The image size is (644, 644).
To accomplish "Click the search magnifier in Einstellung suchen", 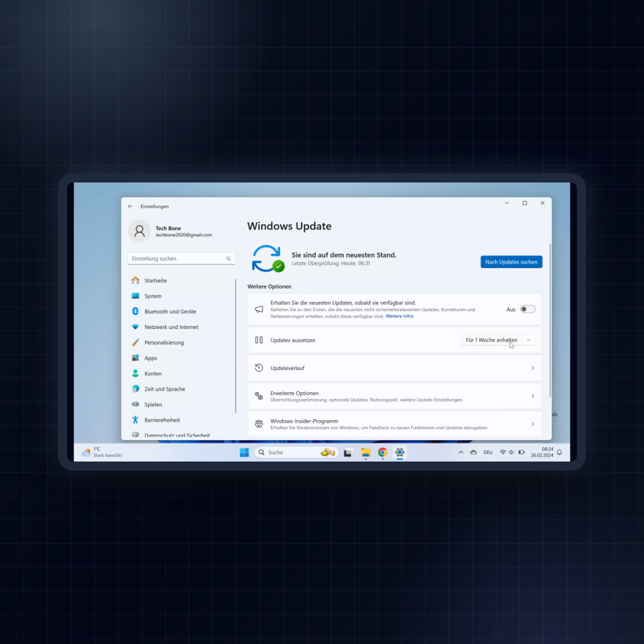I will point(229,259).
